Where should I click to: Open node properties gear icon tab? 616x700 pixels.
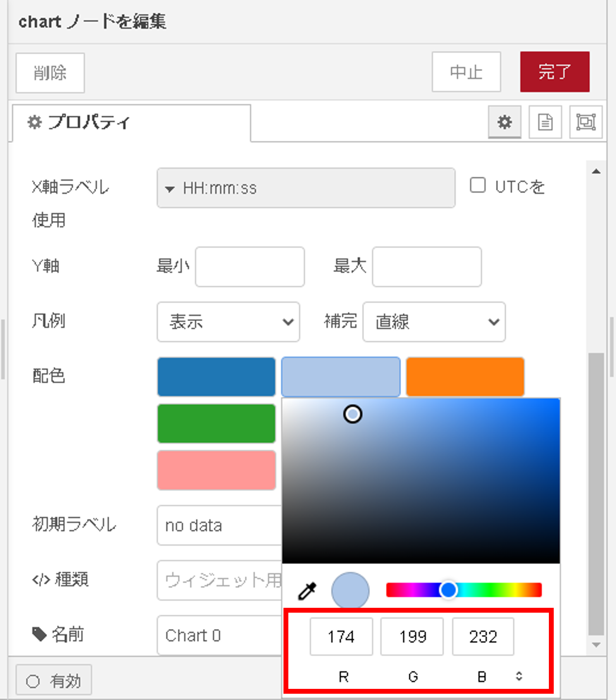pos(504,122)
